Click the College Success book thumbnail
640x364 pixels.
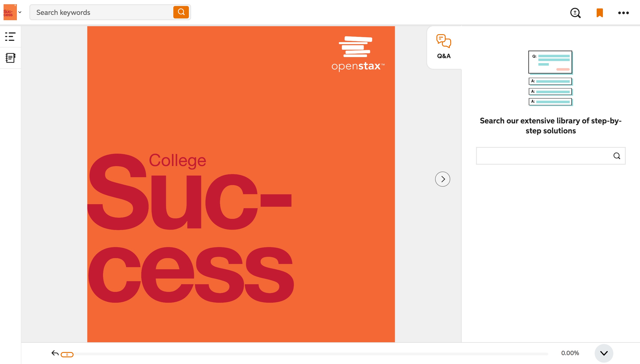point(10,12)
